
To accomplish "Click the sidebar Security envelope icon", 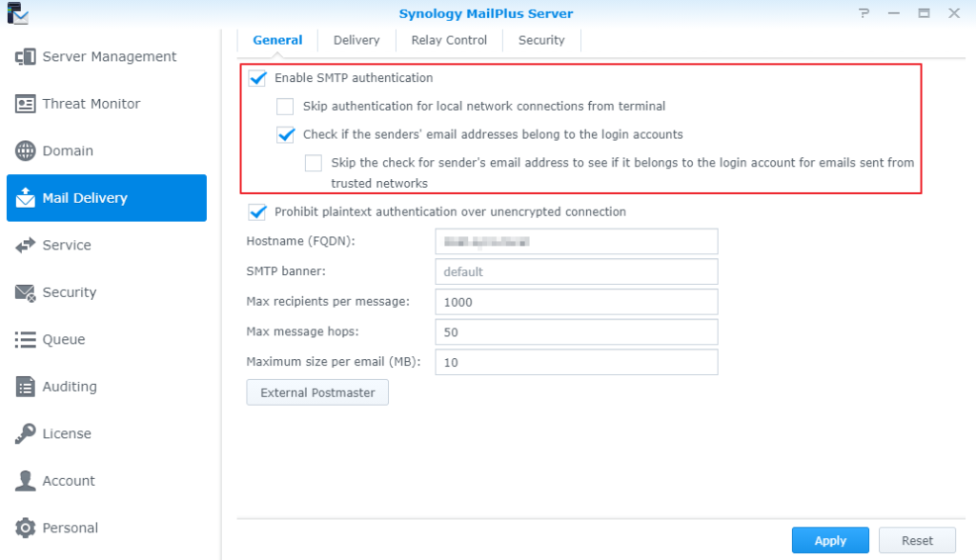I will [26, 292].
